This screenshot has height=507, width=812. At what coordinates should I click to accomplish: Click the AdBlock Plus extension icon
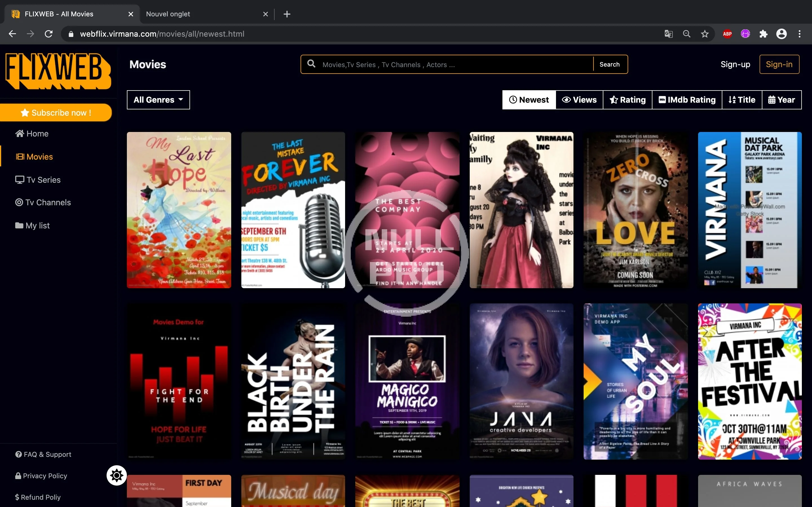727,34
